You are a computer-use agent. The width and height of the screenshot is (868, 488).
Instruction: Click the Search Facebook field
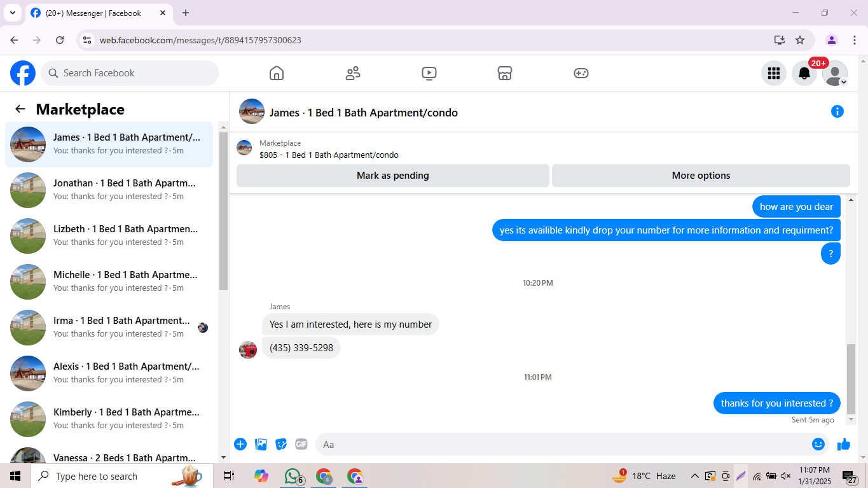pos(130,73)
